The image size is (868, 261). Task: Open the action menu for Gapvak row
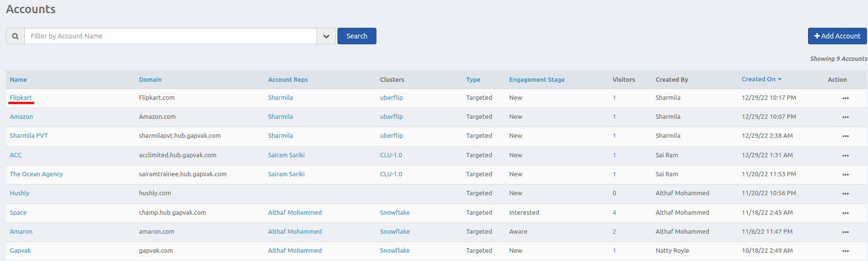[845, 251]
